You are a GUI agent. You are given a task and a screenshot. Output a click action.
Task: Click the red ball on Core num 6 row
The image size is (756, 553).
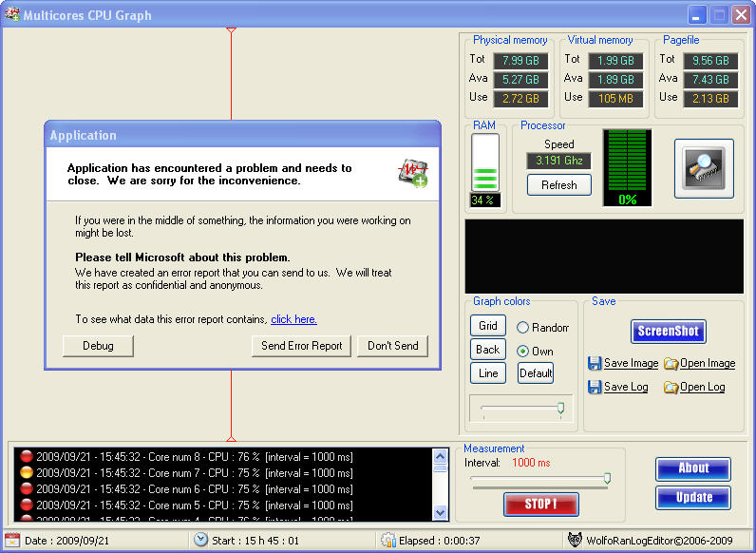coord(27,488)
